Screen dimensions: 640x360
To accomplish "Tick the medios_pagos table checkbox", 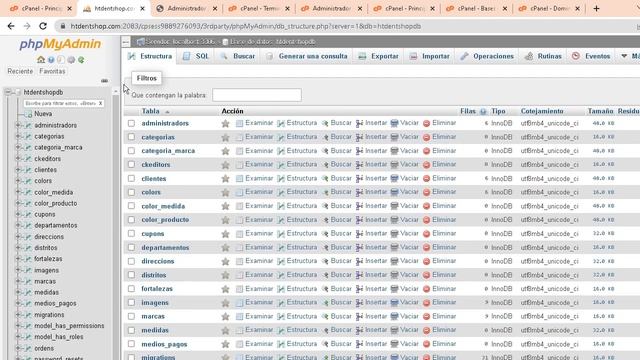I will tap(131, 344).
